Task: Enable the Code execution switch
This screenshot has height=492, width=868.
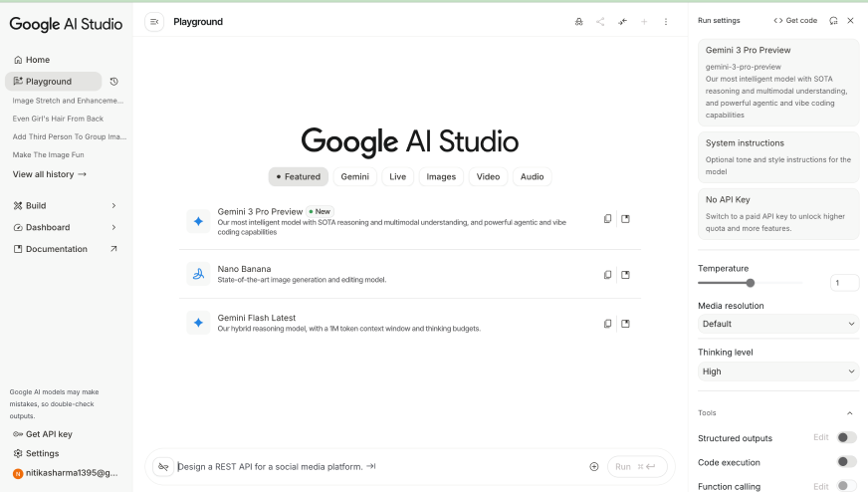Action: 846,461
